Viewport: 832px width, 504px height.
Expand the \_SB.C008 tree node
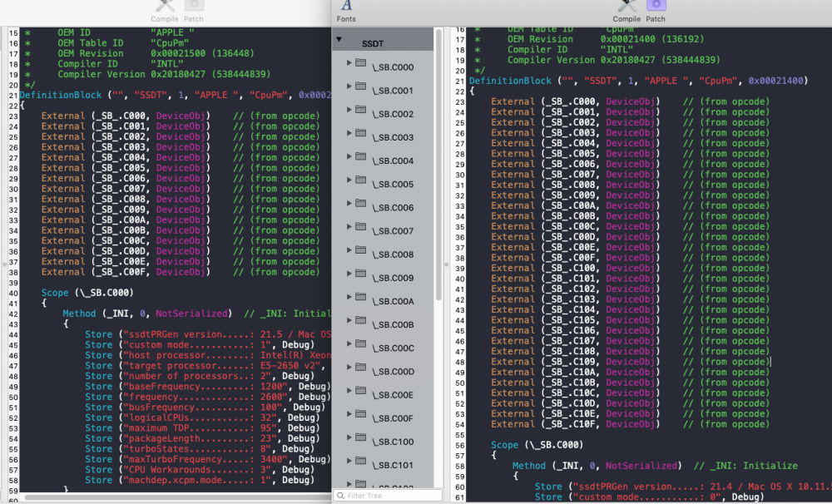[349, 250]
